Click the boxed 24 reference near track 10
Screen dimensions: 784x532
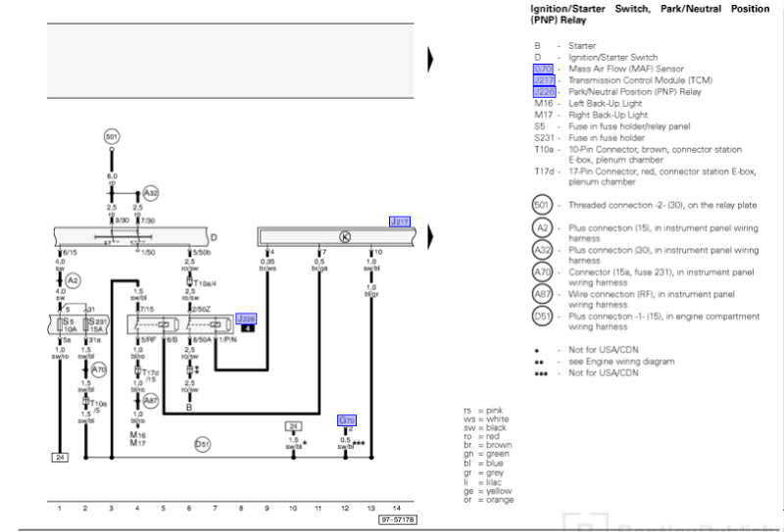point(293,426)
